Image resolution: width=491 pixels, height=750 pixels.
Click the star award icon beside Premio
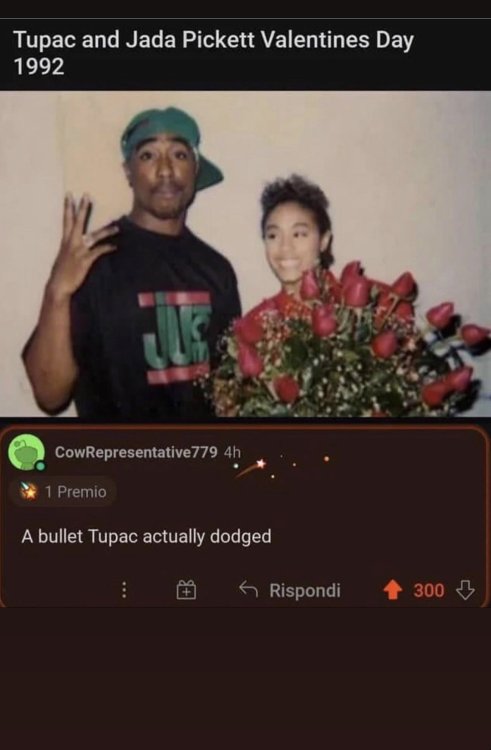(29, 491)
